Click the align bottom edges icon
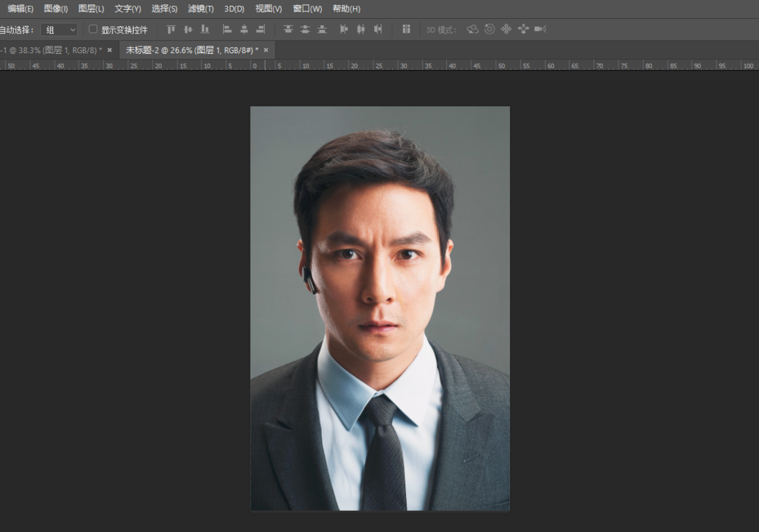This screenshot has width=759, height=532. point(205,30)
